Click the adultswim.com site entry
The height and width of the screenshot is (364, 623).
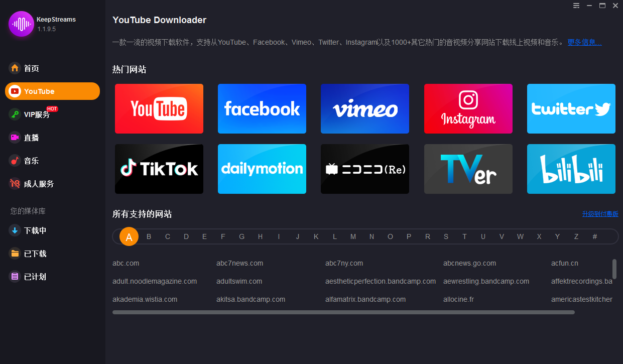point(239,281)
